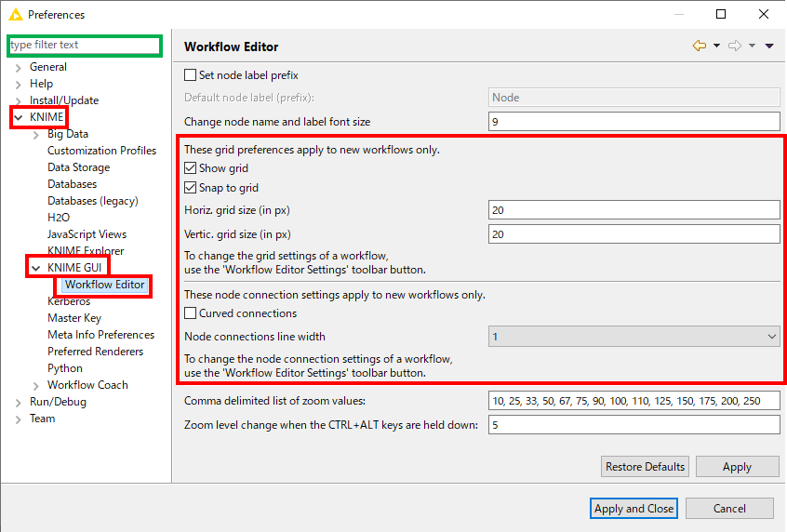The image size is (787, 532).
Task: Uncheck the Snap to grid checkbox
Action: coord(190,187)
